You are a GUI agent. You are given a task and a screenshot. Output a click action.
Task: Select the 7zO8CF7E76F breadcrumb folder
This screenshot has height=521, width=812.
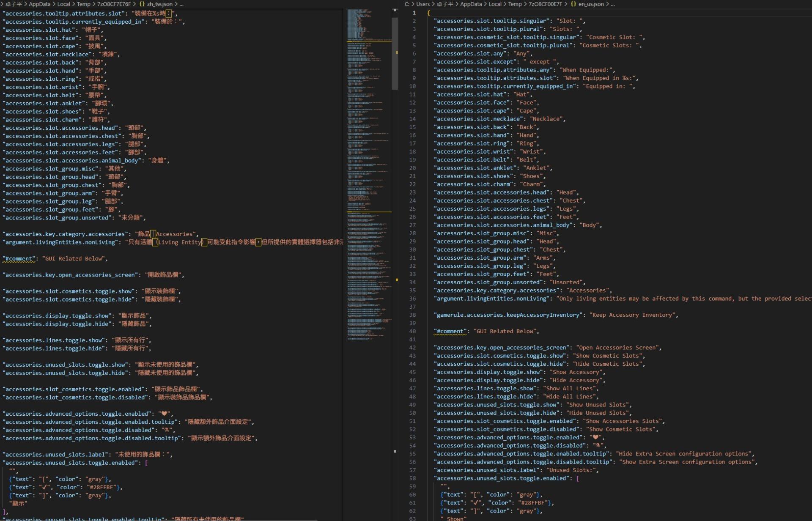114,4
